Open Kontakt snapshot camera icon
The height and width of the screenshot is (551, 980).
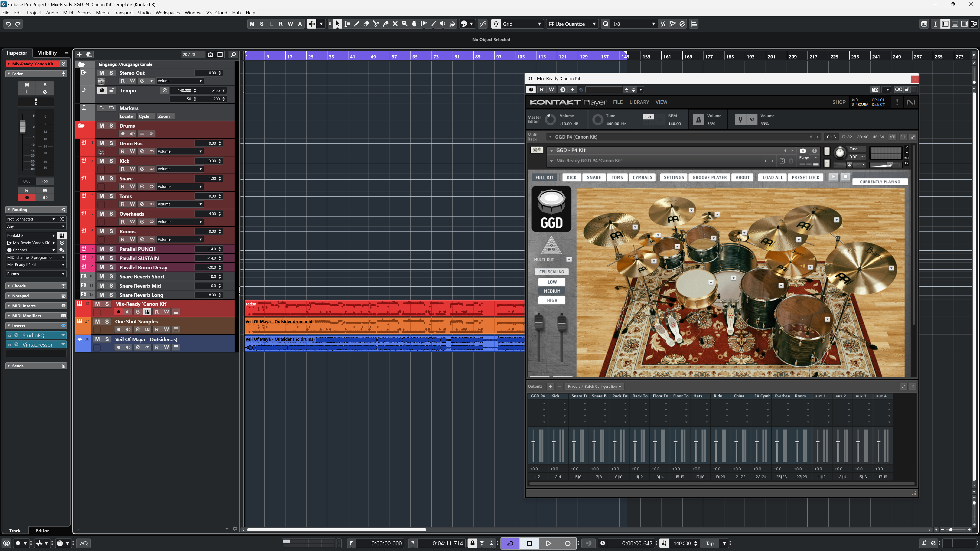click(803, 151)
